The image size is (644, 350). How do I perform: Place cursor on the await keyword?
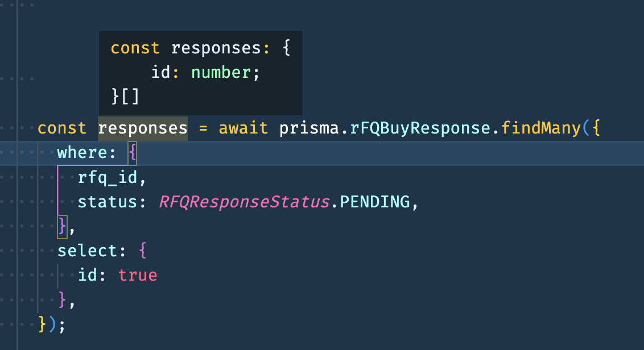[x=243, y=128]
